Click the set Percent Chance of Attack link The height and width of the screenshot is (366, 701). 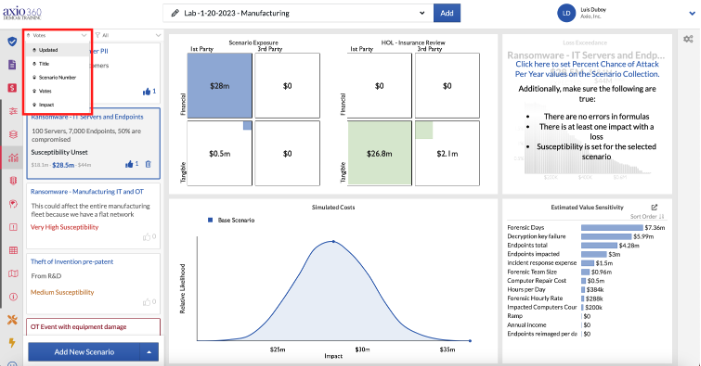tap(587, 69)
